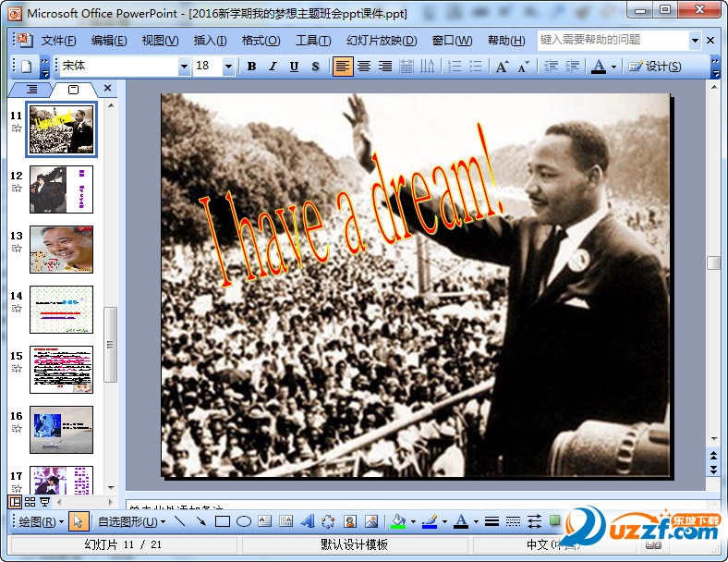Select slide 14 thumbnail
728x562 pixels.
click(61, 310)
